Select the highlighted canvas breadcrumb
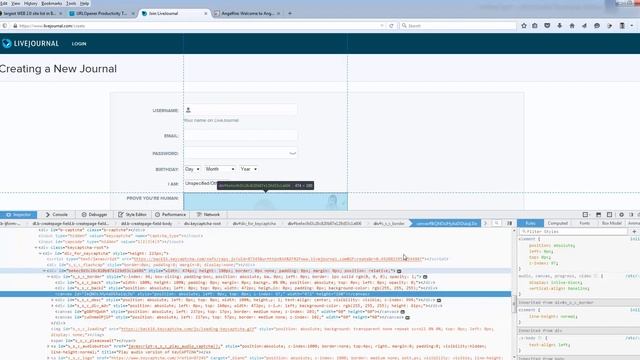640x360 pixels. tap(446, 224)
